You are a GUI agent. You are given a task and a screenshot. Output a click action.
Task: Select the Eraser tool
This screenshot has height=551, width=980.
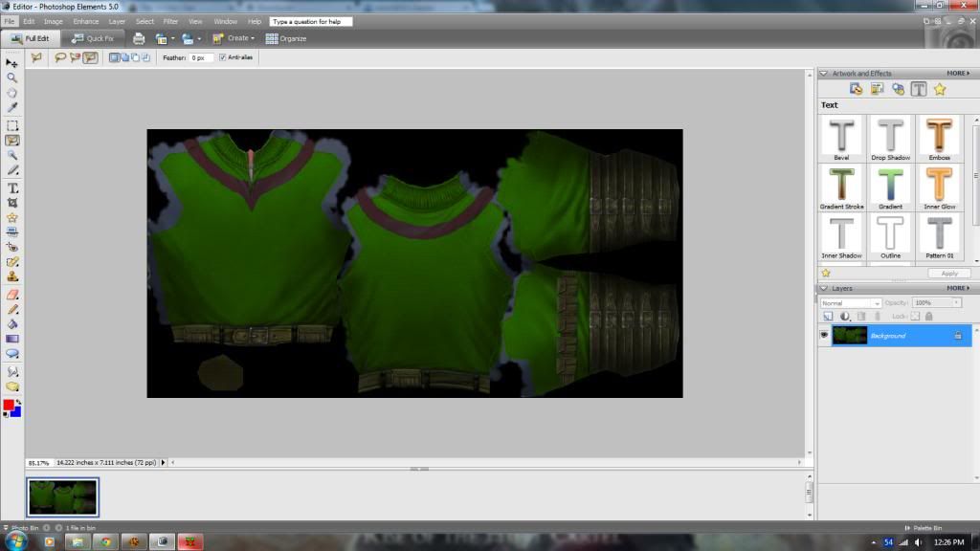coord(11,295)
